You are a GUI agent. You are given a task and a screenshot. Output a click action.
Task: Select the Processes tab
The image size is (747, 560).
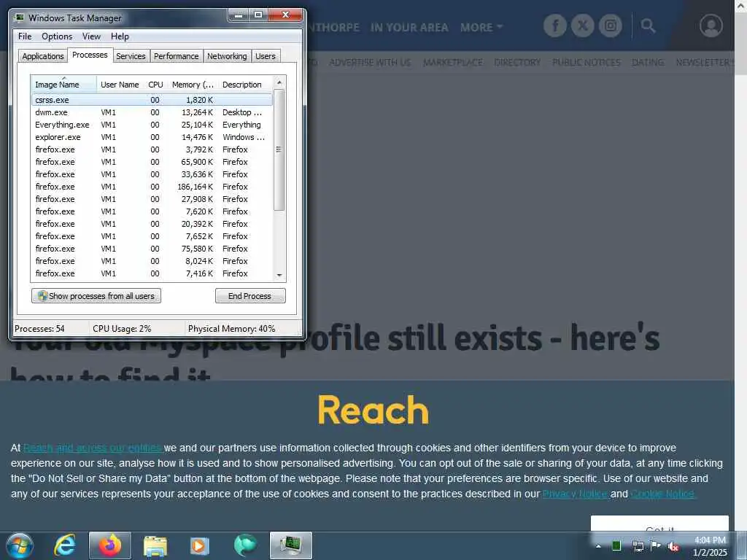click(x=90, y=55)
